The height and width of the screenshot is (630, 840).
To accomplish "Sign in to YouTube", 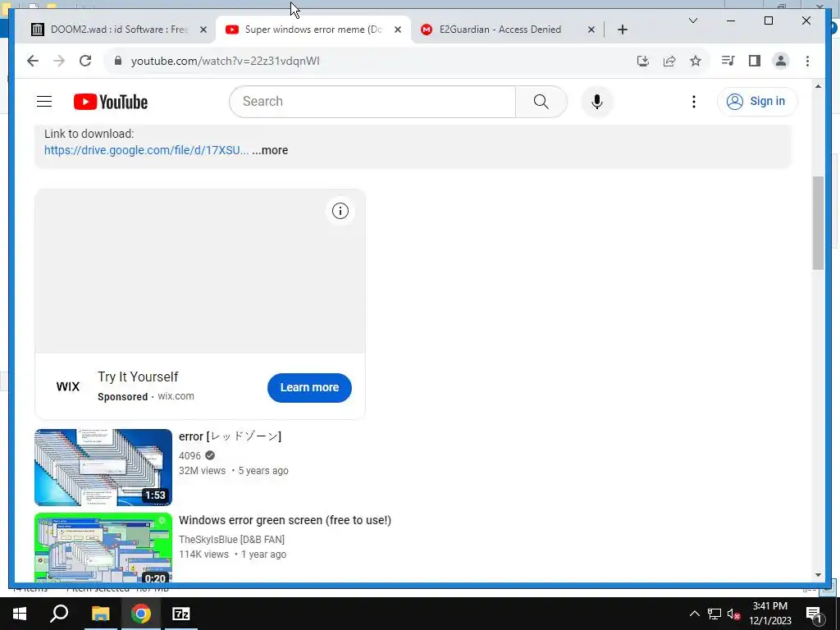I will (x=757, y=101).
